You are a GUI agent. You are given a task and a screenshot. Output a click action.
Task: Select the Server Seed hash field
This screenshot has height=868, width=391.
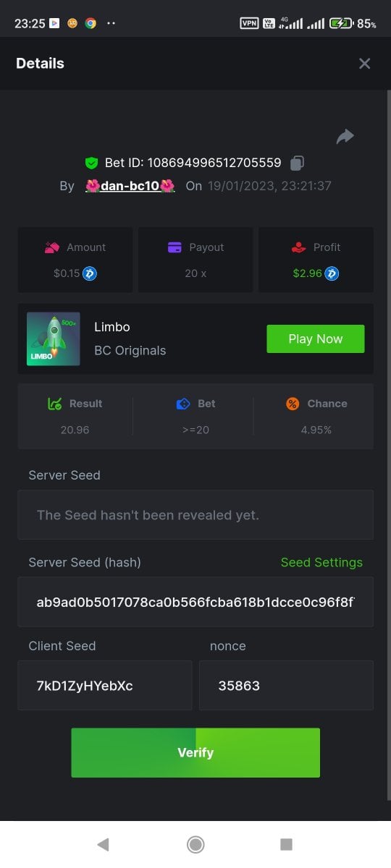point(195,602)
